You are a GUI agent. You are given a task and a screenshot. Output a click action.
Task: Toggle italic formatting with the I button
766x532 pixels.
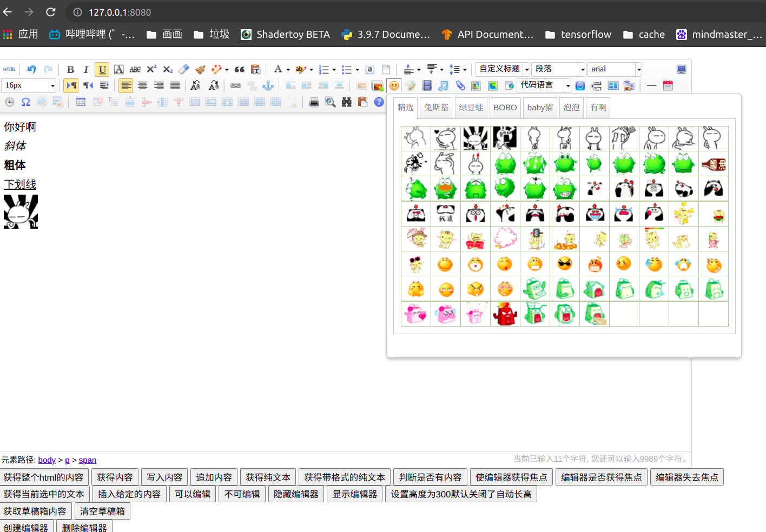85,69
